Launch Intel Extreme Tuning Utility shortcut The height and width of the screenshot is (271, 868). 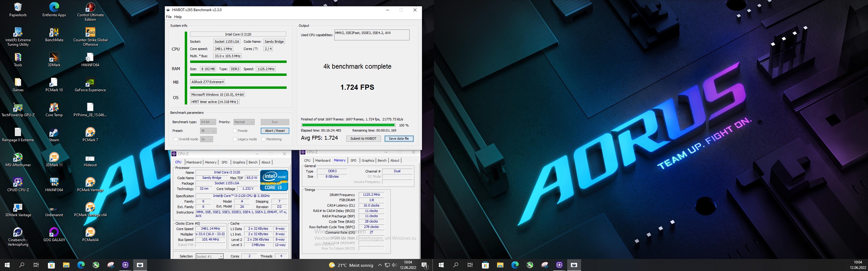point(18,37)
